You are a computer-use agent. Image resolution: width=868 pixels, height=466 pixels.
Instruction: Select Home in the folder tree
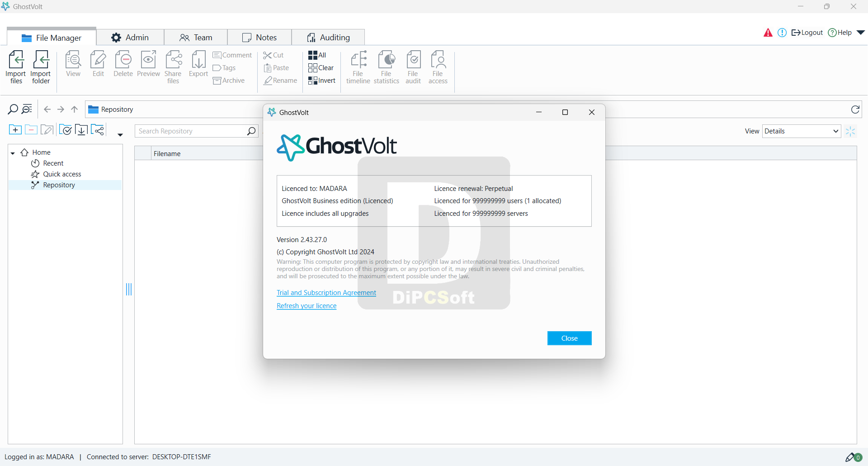pos(36,152)
